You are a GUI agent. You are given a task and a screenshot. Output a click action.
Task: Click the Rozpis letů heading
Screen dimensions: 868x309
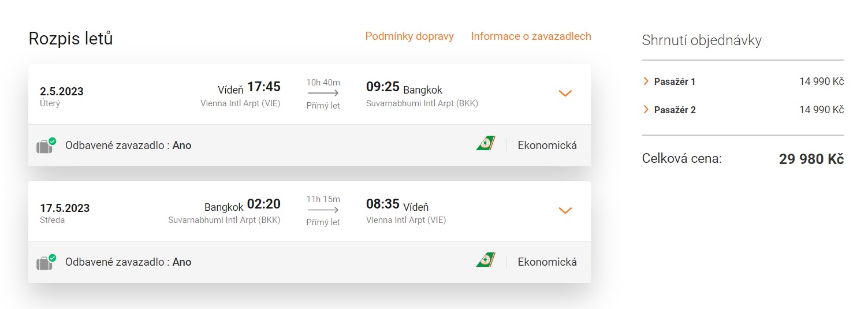point(70,39)
